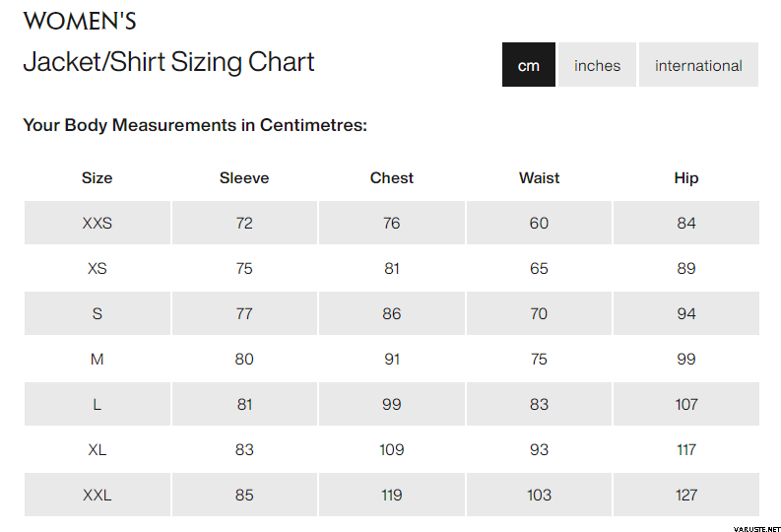Select the XL size row label
The image size is (781, 532).
98,450
